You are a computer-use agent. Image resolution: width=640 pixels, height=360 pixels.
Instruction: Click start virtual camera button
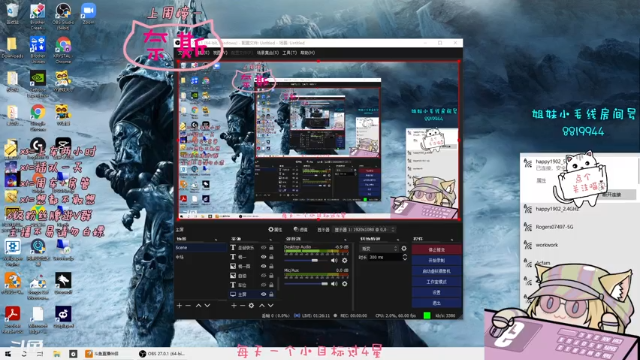[x=436, y=271]
